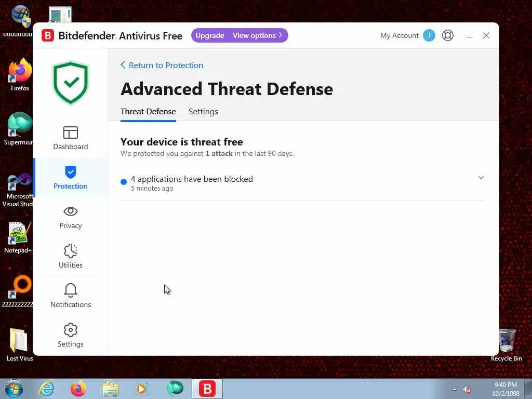Show hidden tray icons arrow
532x399 pixels.
[x=454, y=389]
